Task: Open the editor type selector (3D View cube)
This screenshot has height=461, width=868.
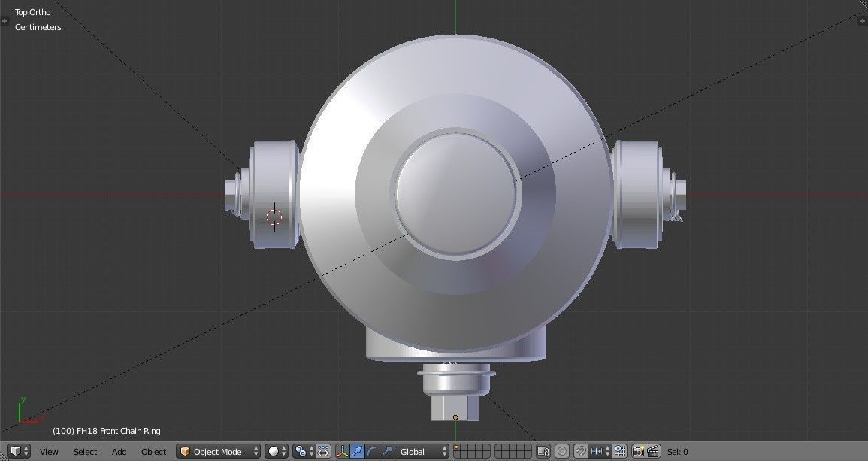Action: 18,451
